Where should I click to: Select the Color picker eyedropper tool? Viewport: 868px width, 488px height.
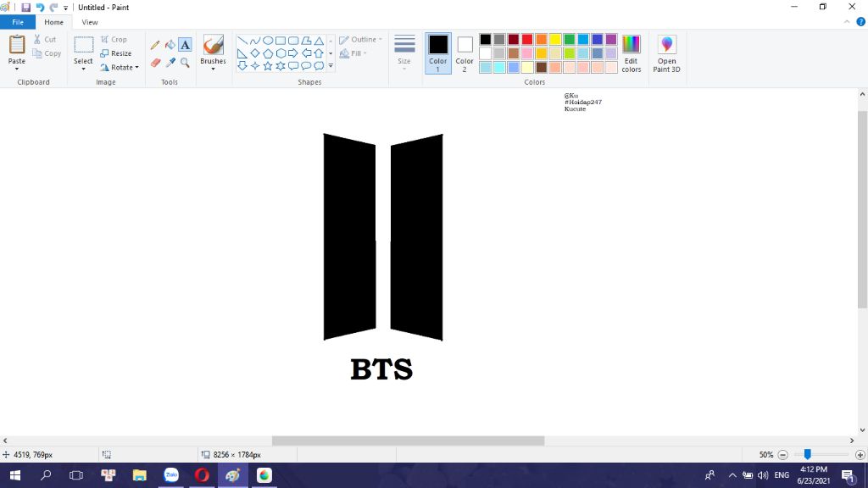170,63
